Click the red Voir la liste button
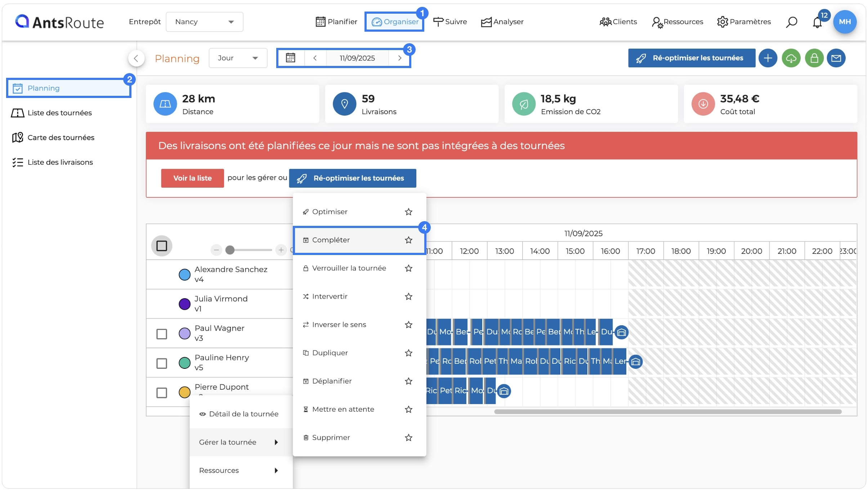The image size is (868, 492). [x=192, y=178]
